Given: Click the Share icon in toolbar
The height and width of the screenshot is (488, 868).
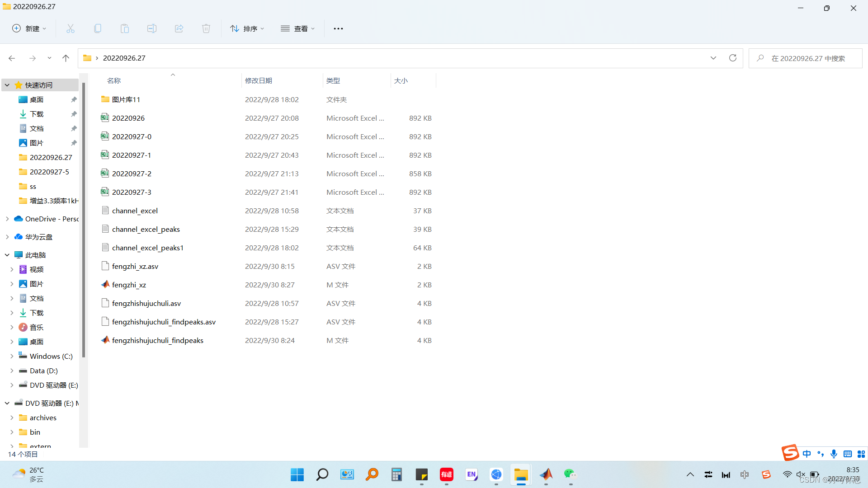Looking at the screenshot, I should point(179,28).
